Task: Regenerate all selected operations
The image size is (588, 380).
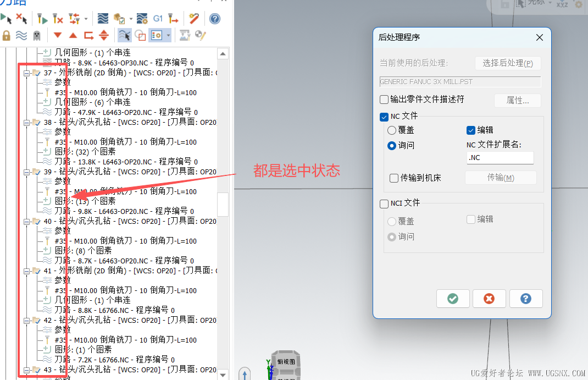Action: tap(42, 18)
